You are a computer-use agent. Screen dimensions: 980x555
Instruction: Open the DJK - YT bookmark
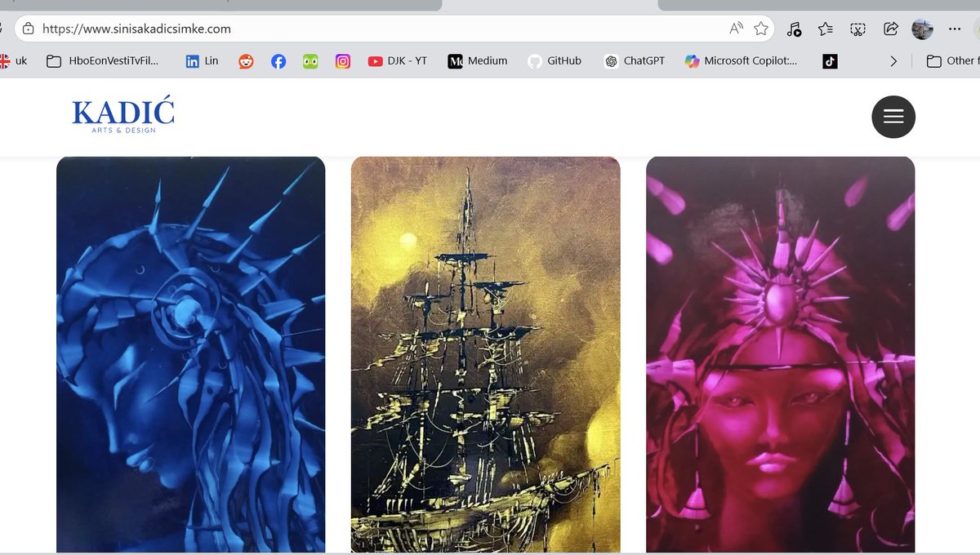pyautogui.click(x=398, y=61)
